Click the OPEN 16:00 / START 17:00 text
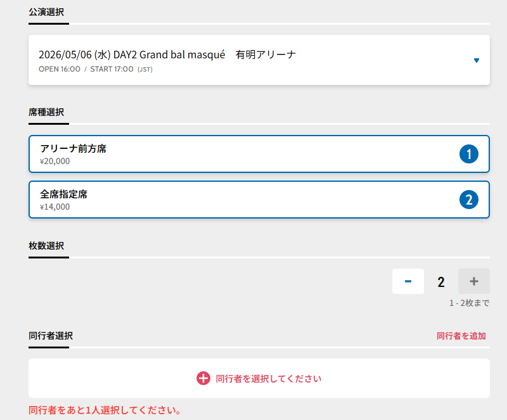Image resolution: width=507 pixels, height=420 pixels. [x=96, y=69]
